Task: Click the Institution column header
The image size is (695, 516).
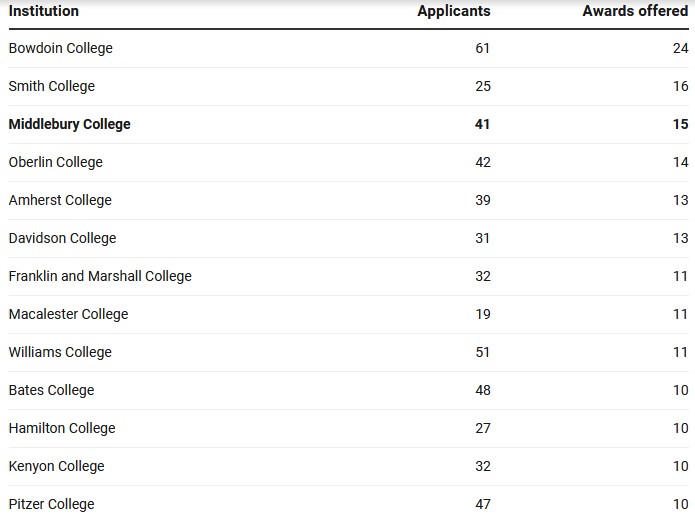Action: (43, 11)
